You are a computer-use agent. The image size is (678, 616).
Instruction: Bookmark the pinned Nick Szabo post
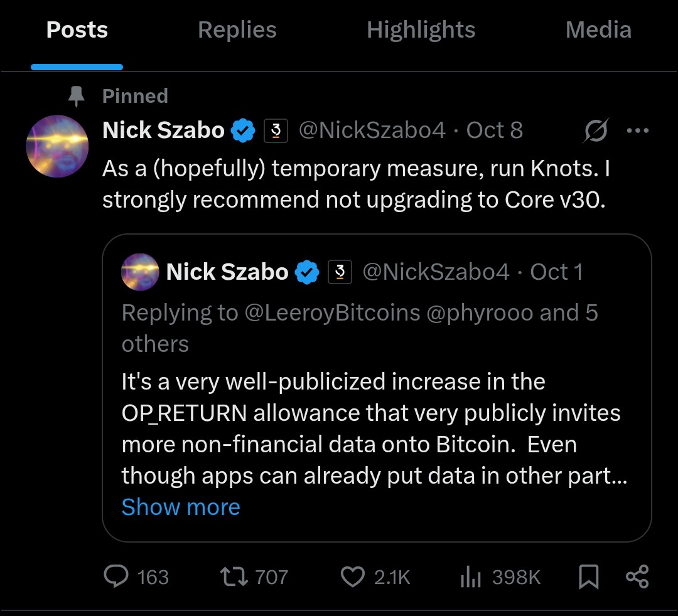pyautogui.click(x=588, y=576)
